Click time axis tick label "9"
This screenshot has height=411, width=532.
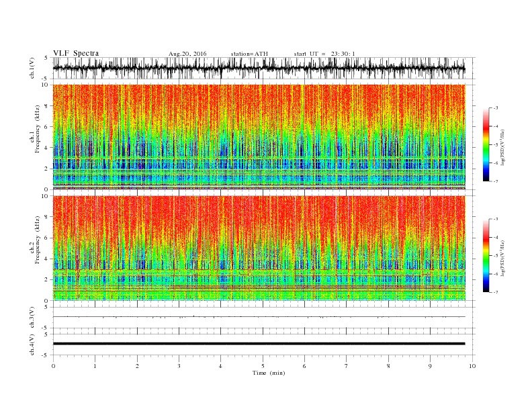430,366
